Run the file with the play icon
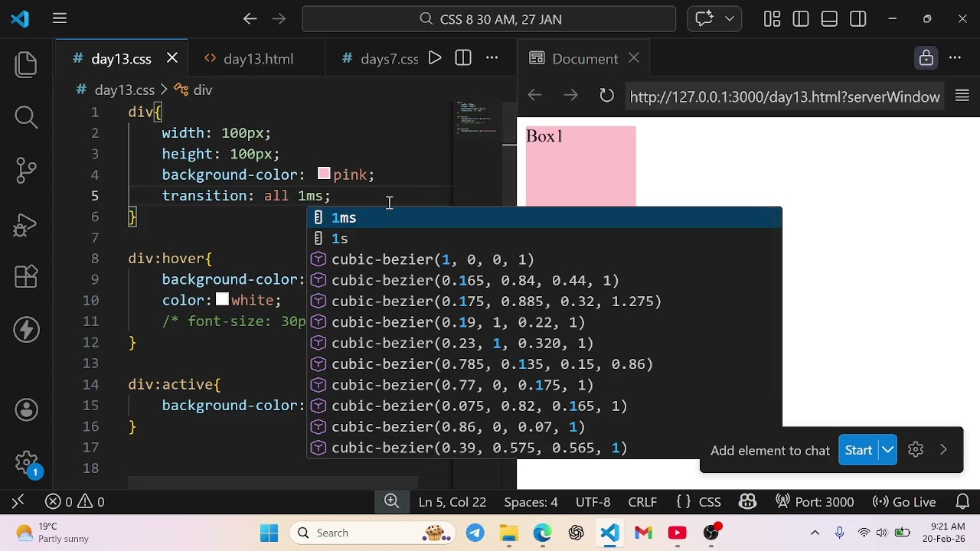 (435, 58)
